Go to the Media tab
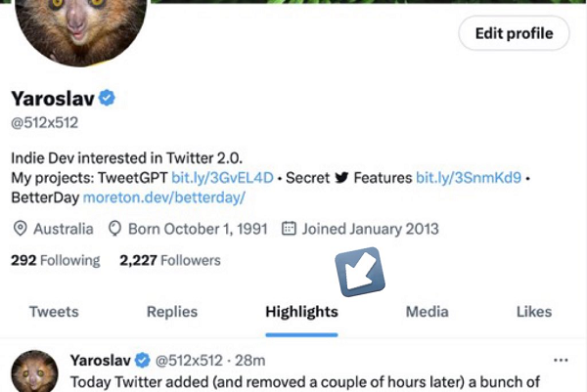 (x=428, y=312)
